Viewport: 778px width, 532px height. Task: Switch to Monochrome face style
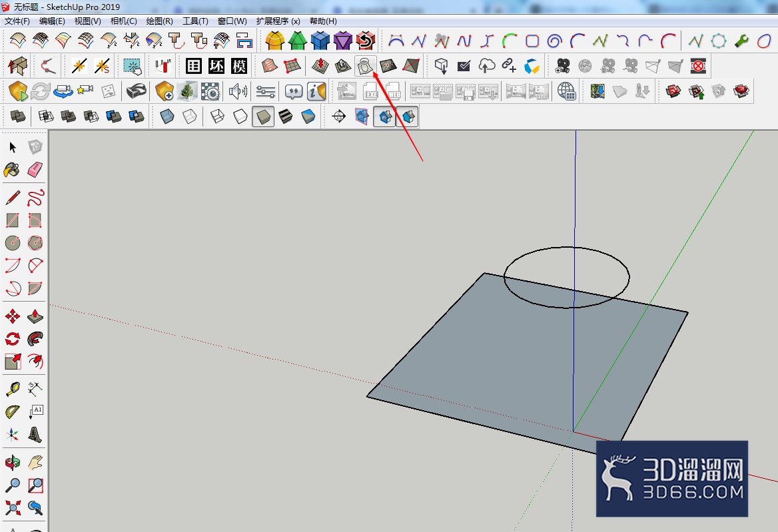tap(308, 117)
